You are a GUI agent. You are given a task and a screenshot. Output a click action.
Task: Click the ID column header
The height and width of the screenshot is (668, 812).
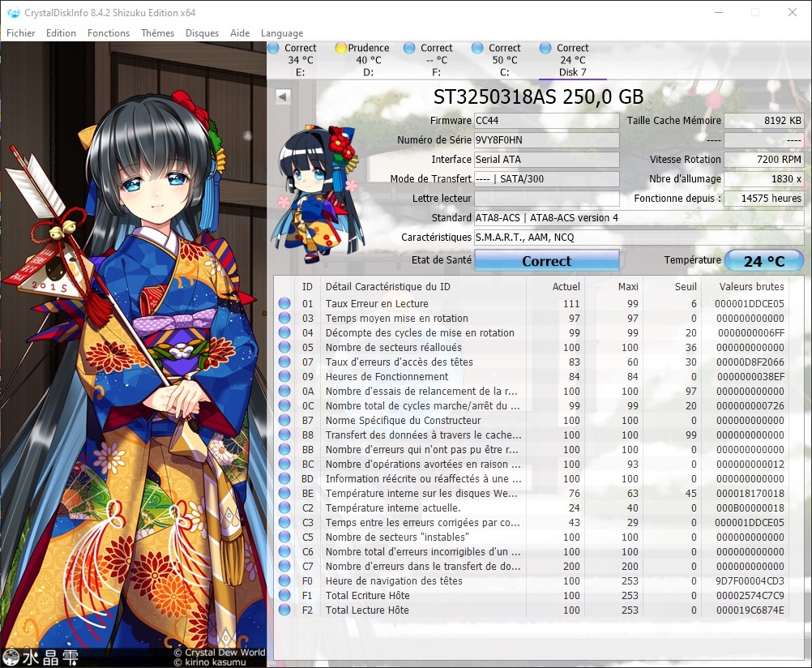(308, 287)
